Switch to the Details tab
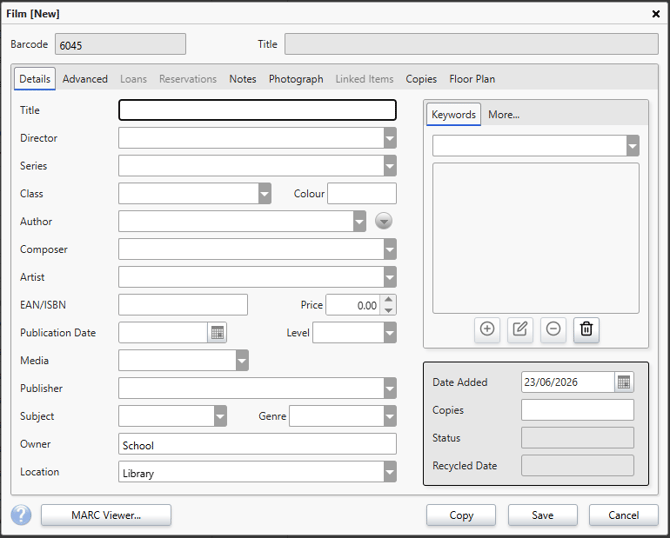 [35, 79]
